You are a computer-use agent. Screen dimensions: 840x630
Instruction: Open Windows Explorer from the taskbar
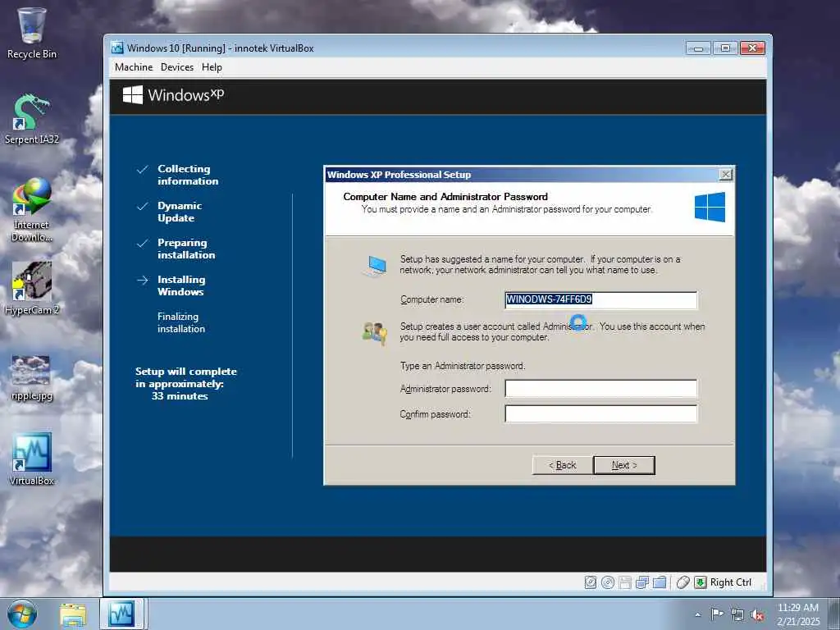tap(73, 614)
